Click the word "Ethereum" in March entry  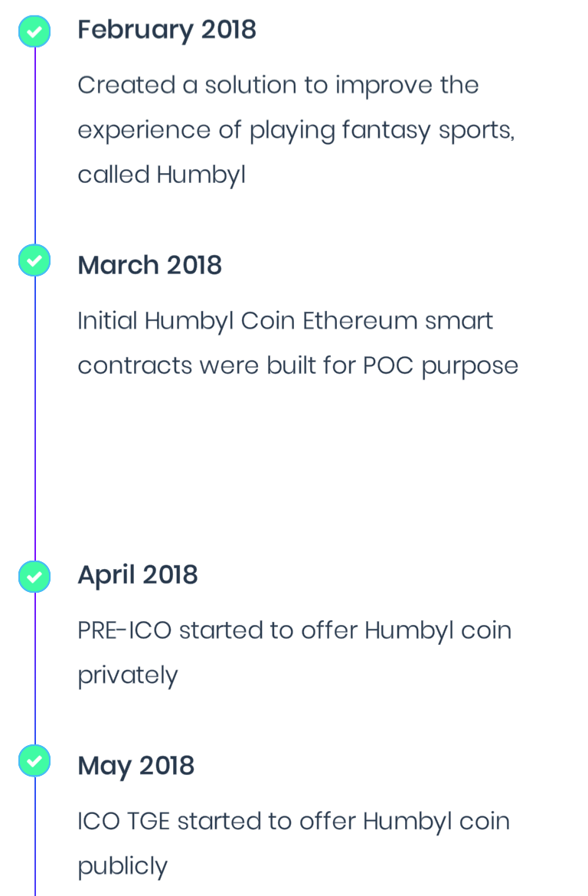360,321
